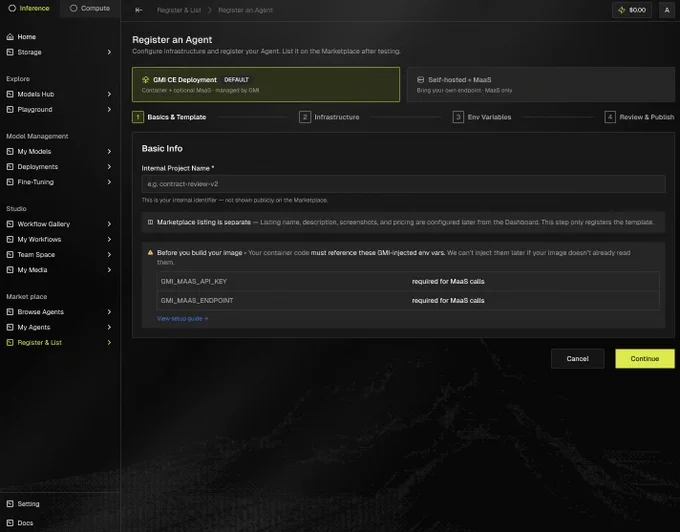The image size is (680, 532).
Task: Open the View setup guide link
Action: 182,318
